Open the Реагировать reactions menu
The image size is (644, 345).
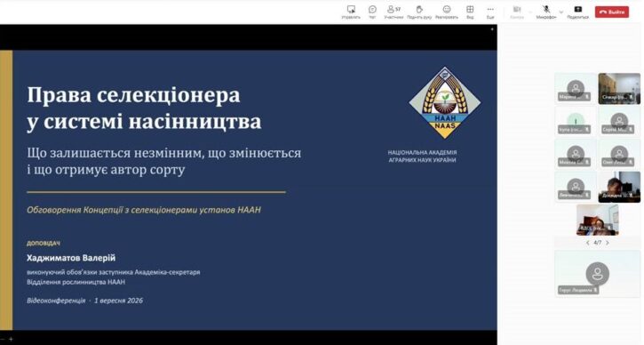click(x=447, y=12)
